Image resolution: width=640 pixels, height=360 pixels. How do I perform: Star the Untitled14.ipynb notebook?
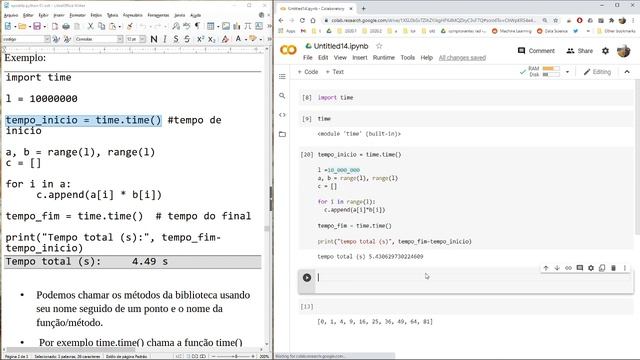coord(379,46)
